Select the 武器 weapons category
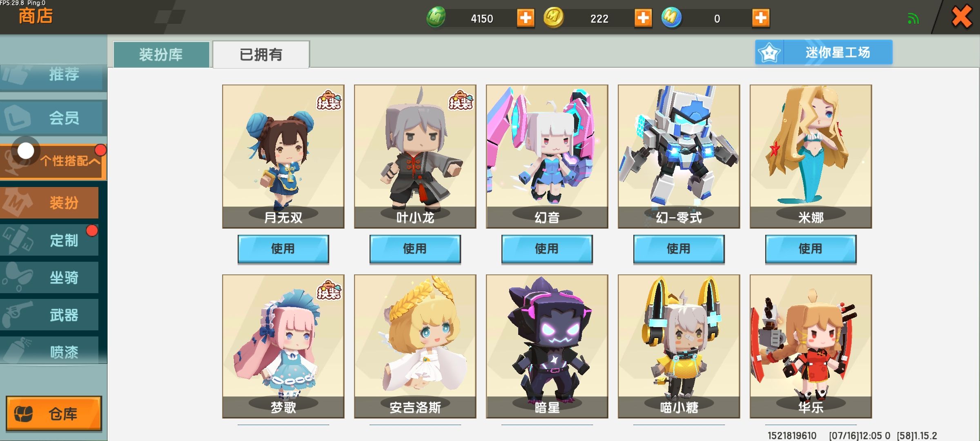Image resolution: width=980 pixels, height=441 pixels. 49,315
